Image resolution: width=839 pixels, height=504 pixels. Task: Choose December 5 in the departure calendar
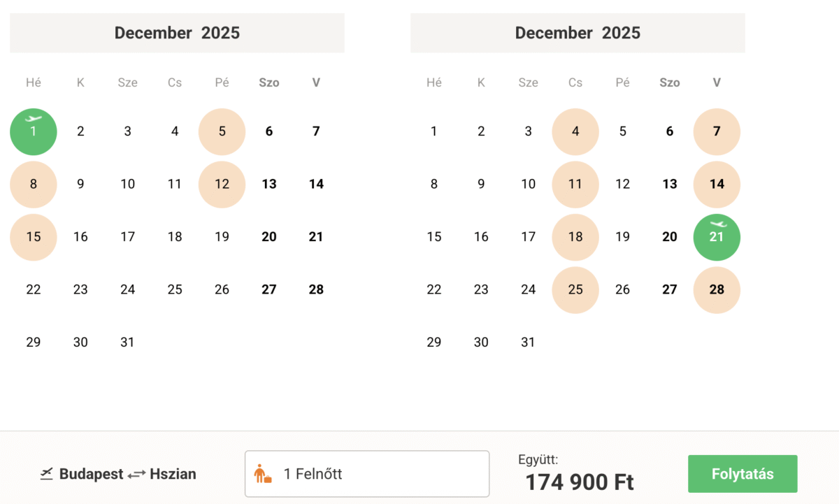222,131
